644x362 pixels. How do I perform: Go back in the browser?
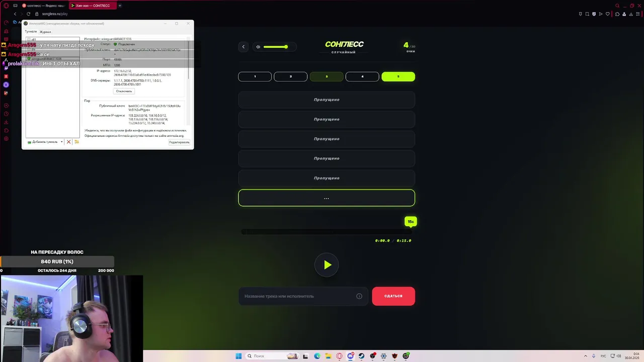coord(15,14)
